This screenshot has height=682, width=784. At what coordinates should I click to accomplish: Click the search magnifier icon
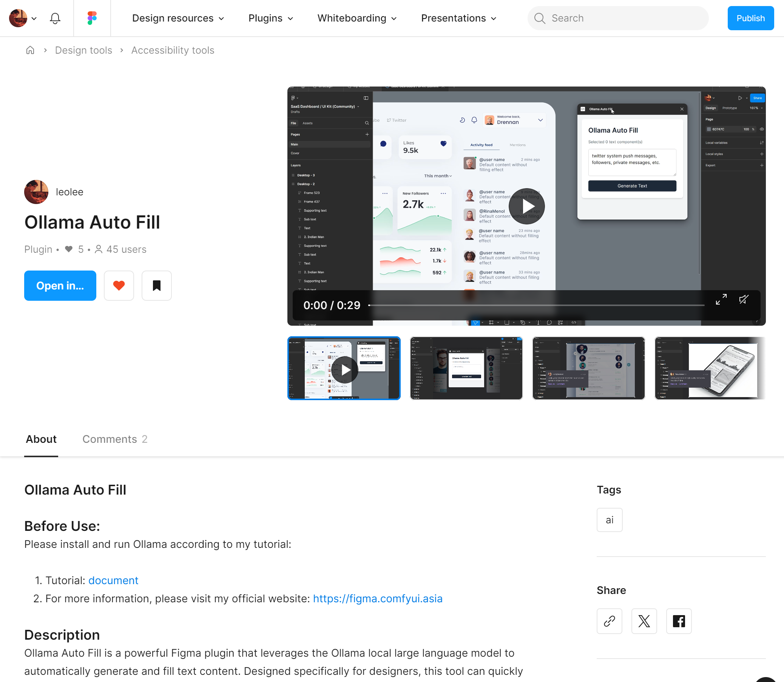coord(539,18)
